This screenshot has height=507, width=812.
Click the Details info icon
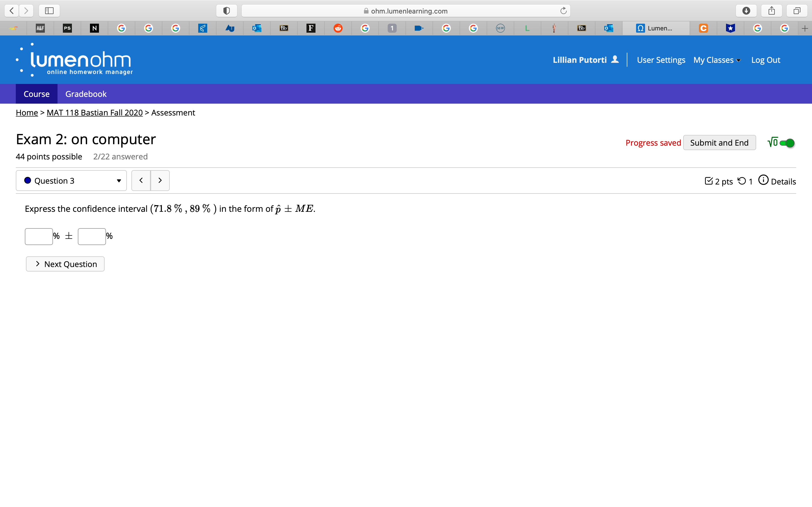pyautogui.click(x=763, y=180)
